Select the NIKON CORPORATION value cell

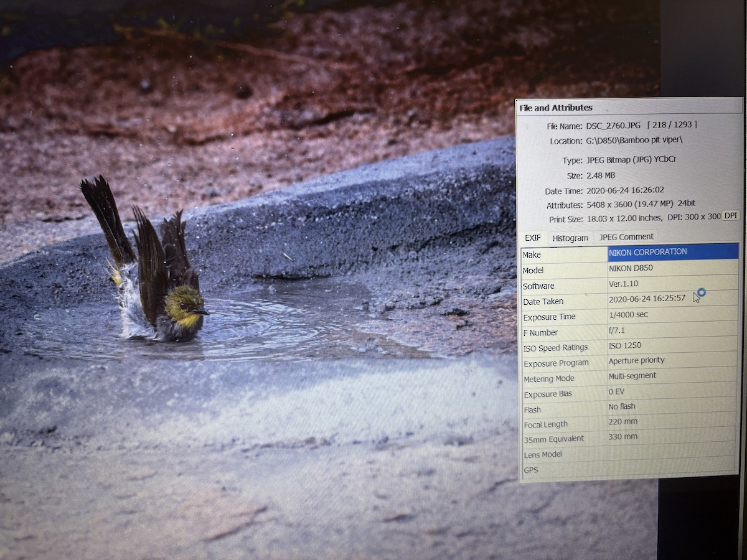point(672,252)
